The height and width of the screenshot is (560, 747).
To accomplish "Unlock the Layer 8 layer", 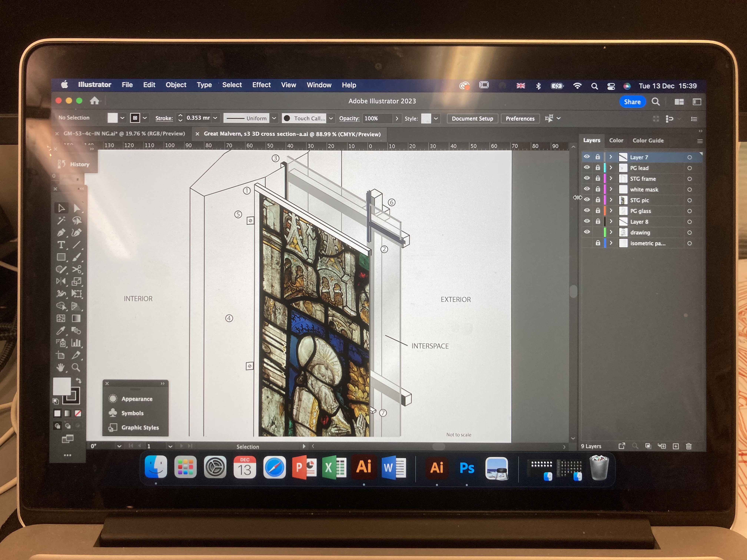I will (598, 221).
